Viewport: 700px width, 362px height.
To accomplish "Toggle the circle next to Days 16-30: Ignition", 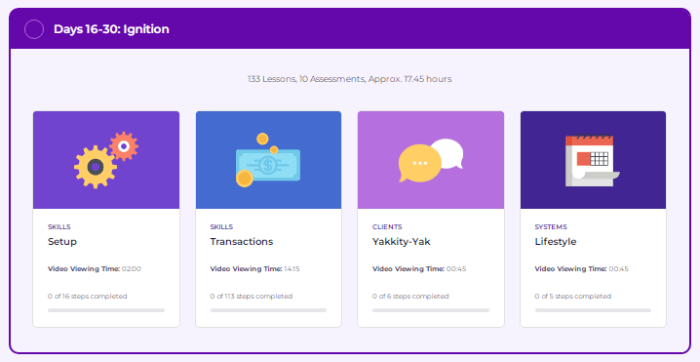I will 34,29.
